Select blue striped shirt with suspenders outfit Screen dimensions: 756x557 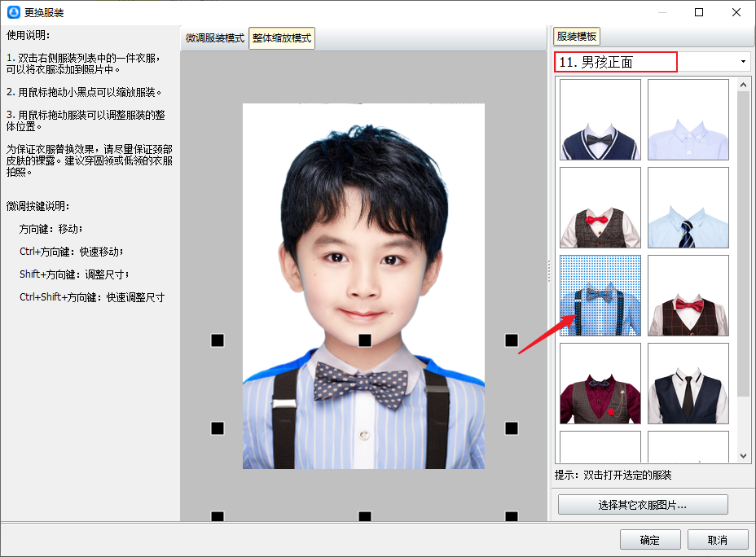(x=600, y=296)
